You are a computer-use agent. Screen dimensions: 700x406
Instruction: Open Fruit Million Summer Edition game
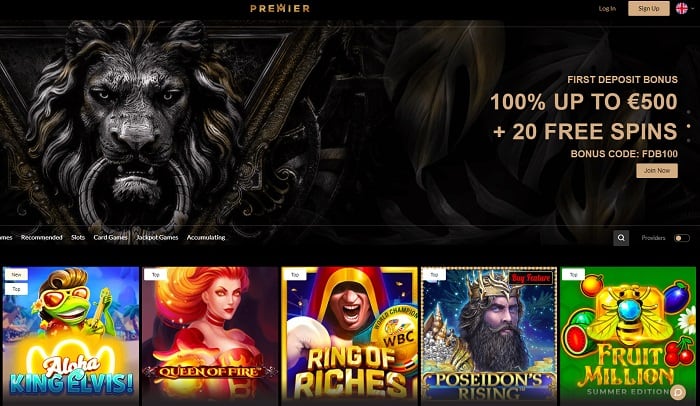point(628,336)
